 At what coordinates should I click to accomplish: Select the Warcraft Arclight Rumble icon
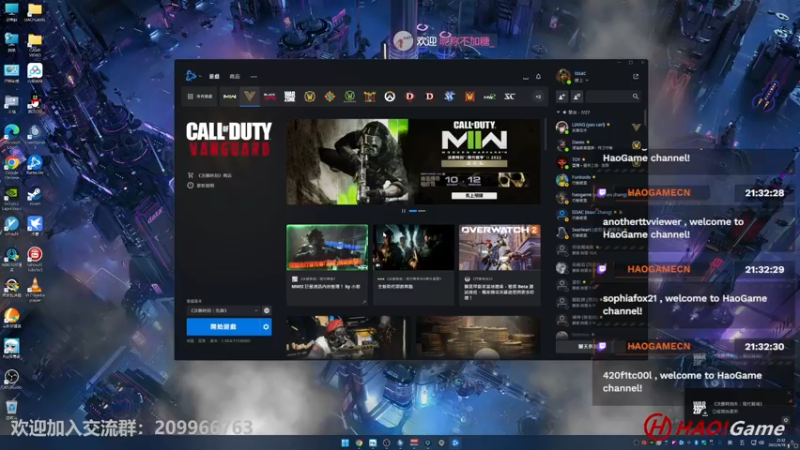pyautogui.click(x=469, y=96)
